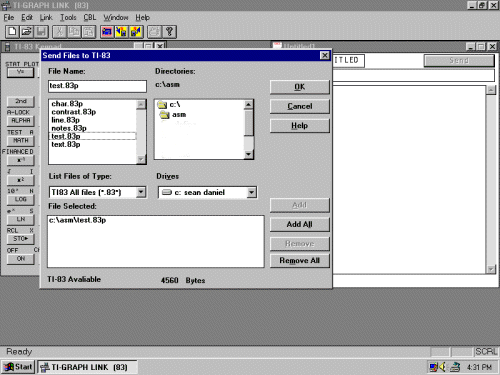
Task: Select test.83p in the file list
Action: point(93,136)
